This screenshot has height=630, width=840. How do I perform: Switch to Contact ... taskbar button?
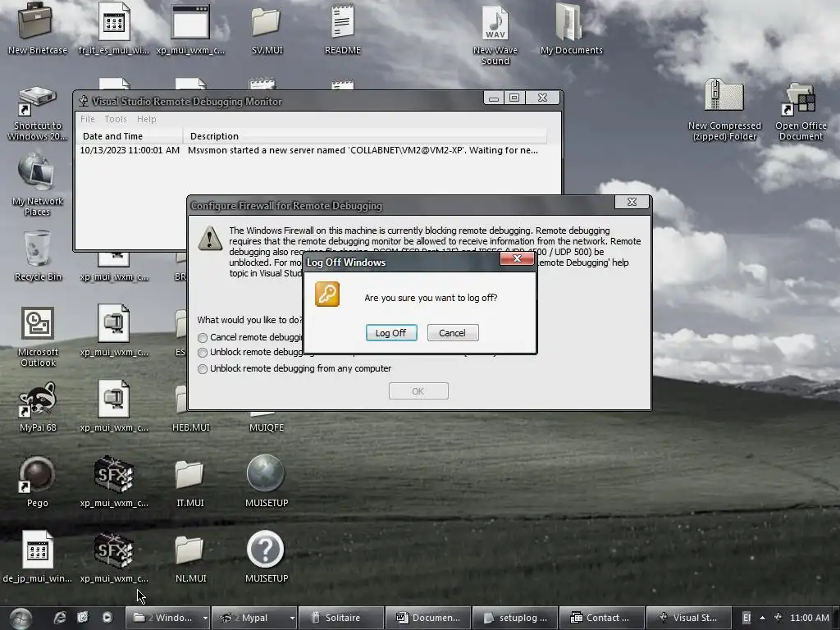click(601, 618)
